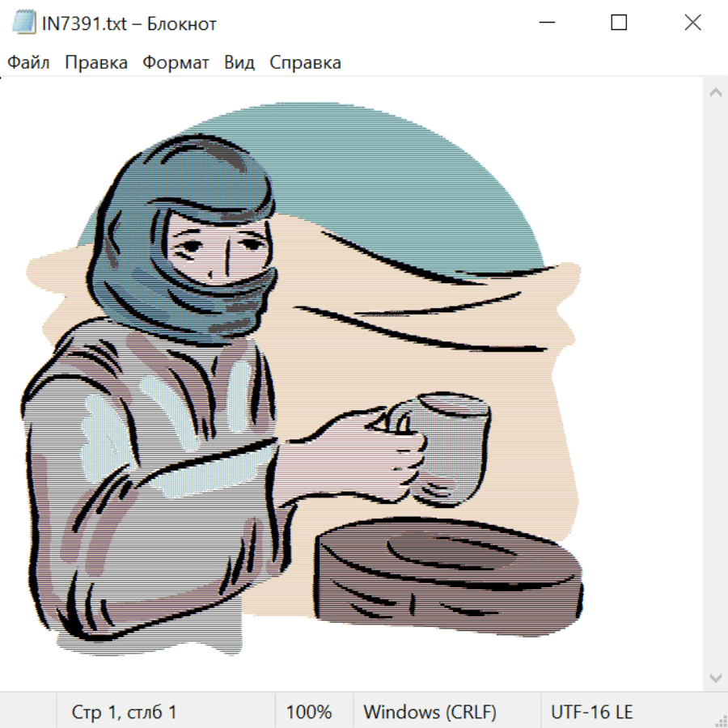The height and width of the screenshot is (728, 728).
Task: Open the Правка menu
Action: click(x=96, y=63)
